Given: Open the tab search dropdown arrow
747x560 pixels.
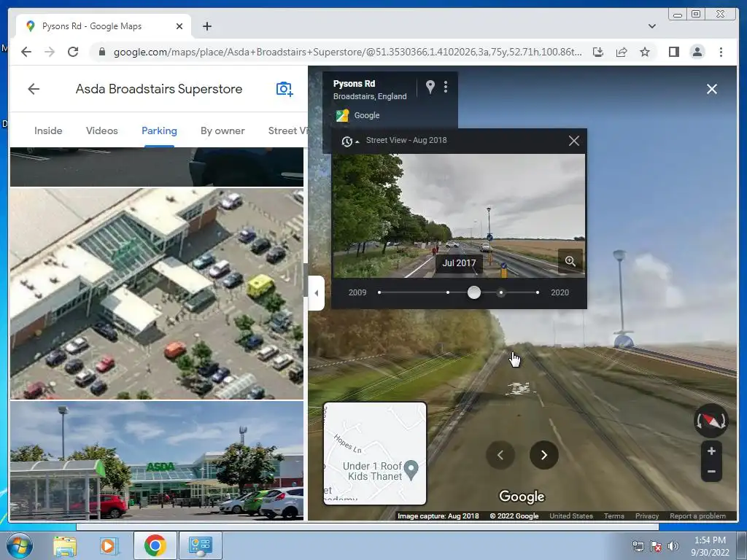Looking at the screenshot, I should point(651,26).
